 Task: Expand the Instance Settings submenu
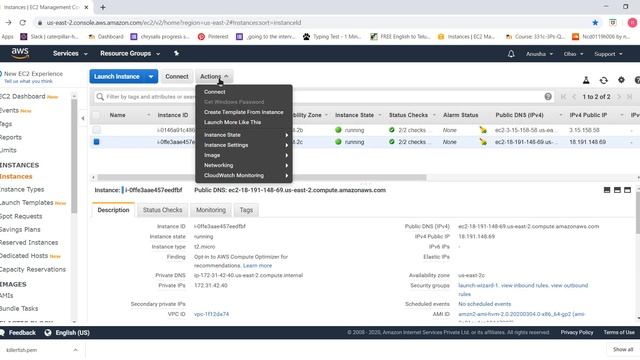[x=244, y=145]
